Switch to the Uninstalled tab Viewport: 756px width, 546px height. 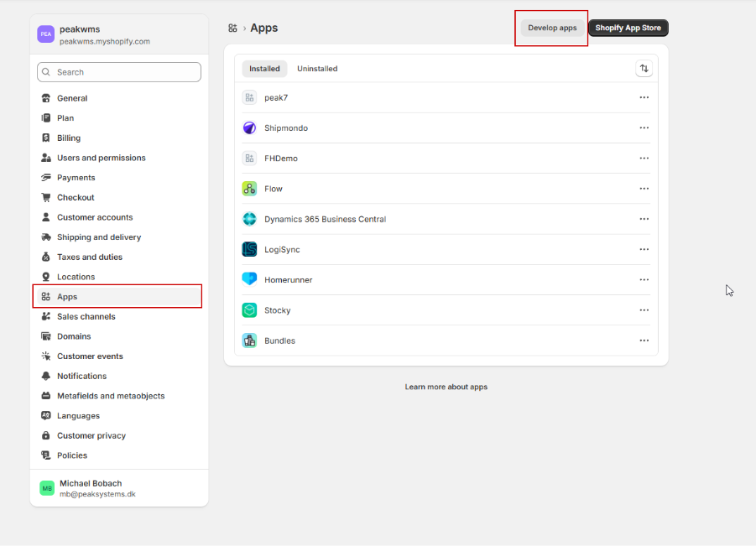click(x=317, y=69)
